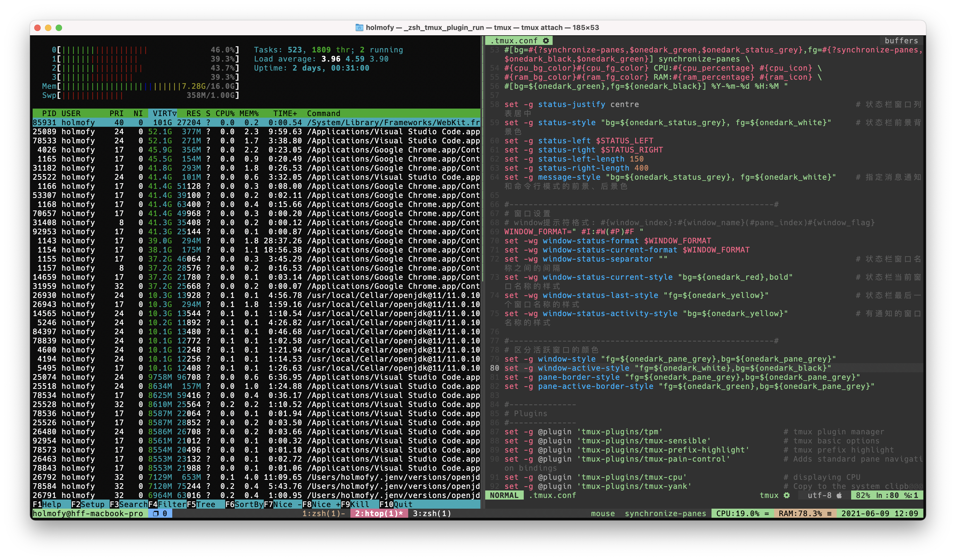Click the 82% ln:80 position segment
The width and height of the screenshot is (956, 560).
(x=887, y=495)
